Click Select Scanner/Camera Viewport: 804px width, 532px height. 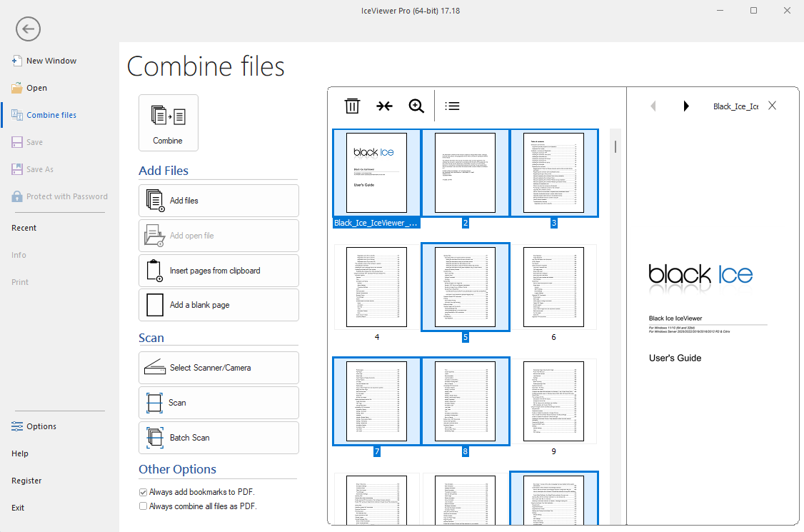[x=218, y=368]
